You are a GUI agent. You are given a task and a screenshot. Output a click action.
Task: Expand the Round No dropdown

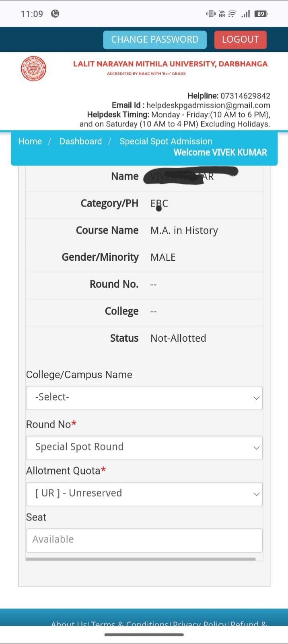click(144, 448)
